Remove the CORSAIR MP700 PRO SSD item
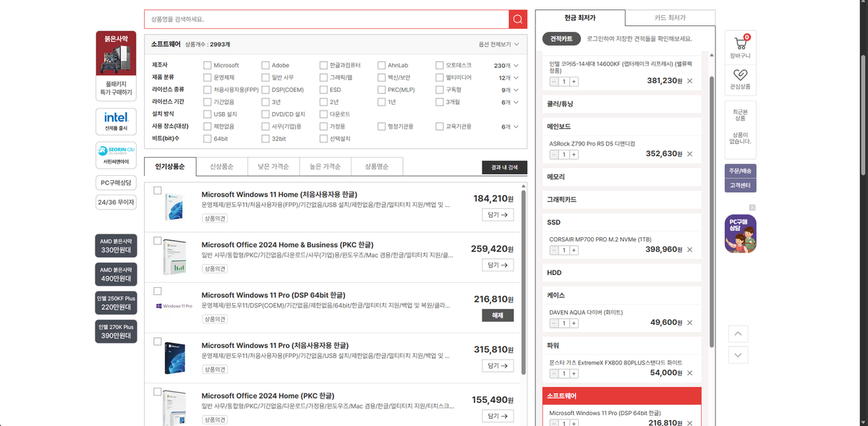868x426 pixels. tap(689, 250)
